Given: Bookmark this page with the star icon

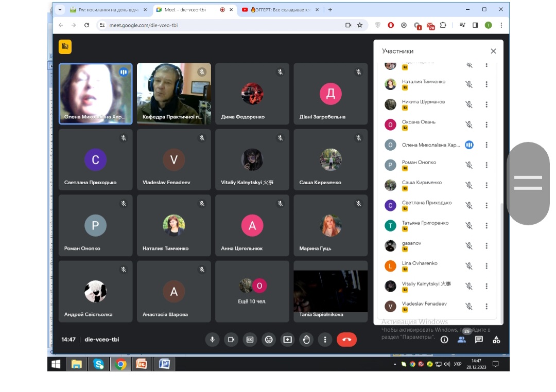Looking at the screenshot, I should click(360, 25).
